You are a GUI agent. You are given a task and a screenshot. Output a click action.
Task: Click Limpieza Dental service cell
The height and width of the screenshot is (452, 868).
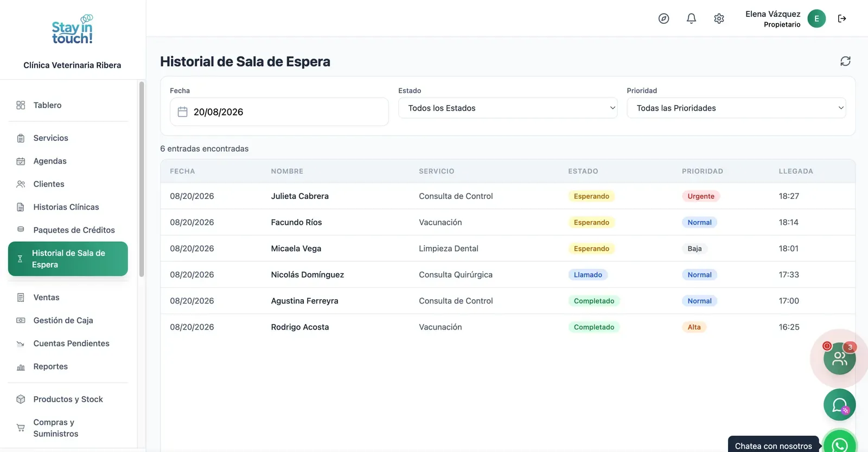point(449,249)
